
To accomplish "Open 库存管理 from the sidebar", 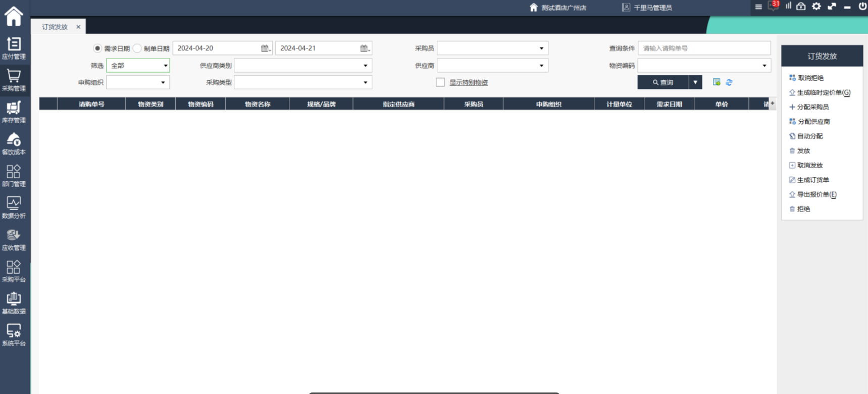I will coord(14,112).
